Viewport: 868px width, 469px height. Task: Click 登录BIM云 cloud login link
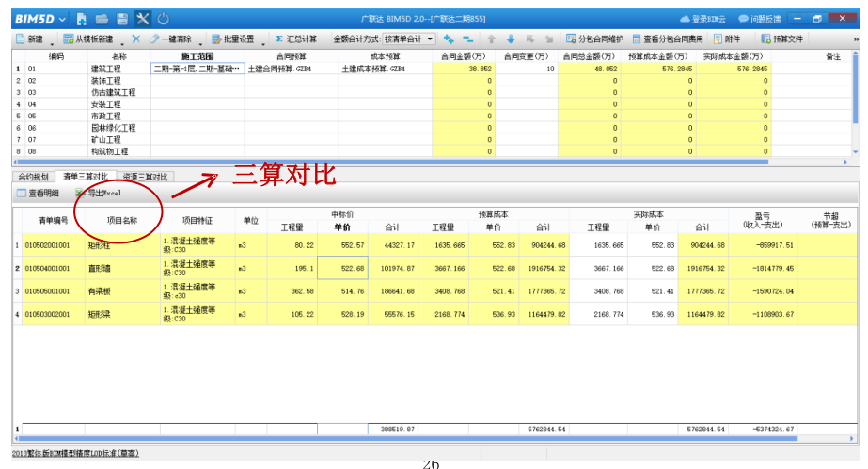pyautogui.click(x=703, y=19)
